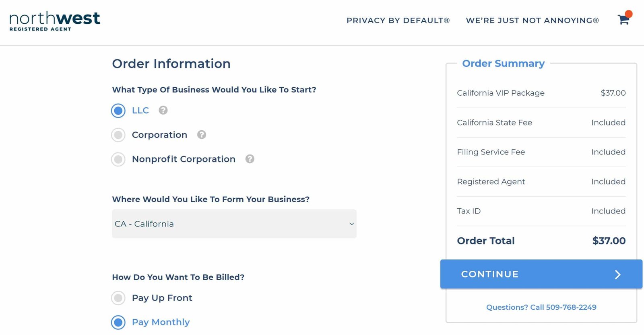Click the Nonprofit Corporation help icon
This screenshot has height=335, width=644.
(250, 159)
